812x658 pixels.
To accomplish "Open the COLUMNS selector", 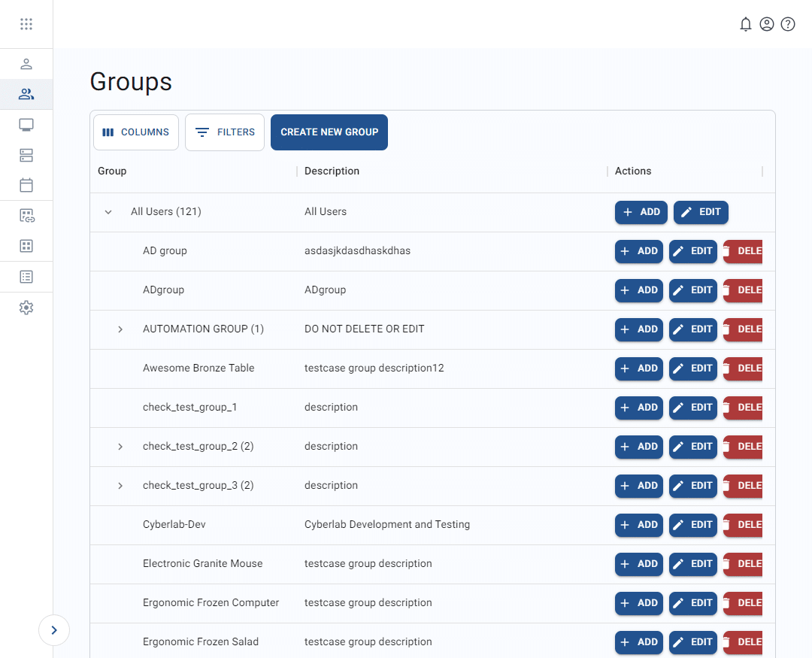I will tap(135, 132).
